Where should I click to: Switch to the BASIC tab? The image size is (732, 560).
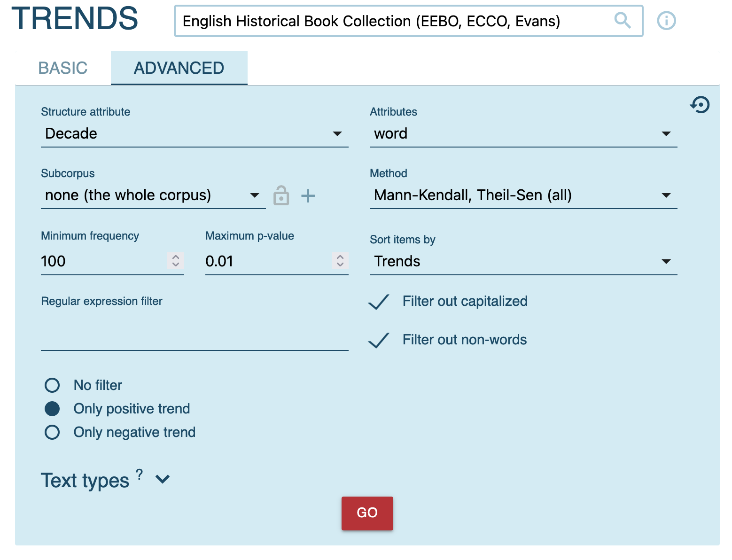pyautogui.click(x=63, y=68)
